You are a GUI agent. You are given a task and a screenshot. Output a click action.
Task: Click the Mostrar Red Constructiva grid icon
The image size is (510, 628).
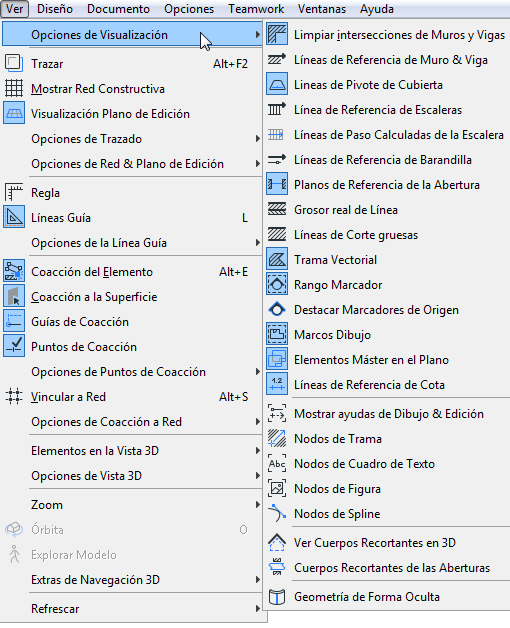click(14, 89)
